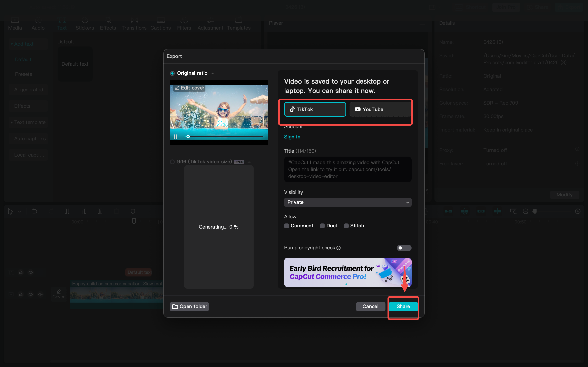Drag the video playback progress slider
The image size is (588, 367).
pos(188,136)
